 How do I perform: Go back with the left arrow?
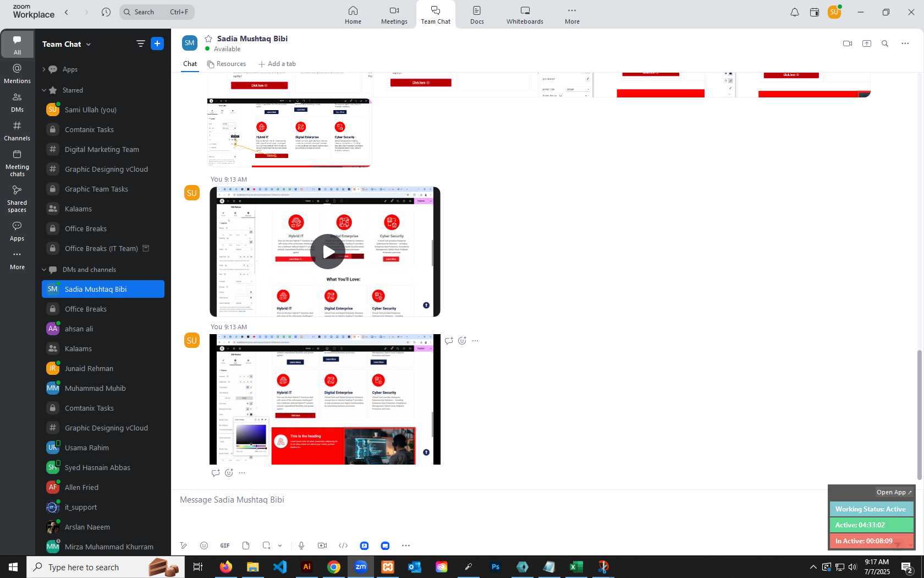(x=67, y=12)
